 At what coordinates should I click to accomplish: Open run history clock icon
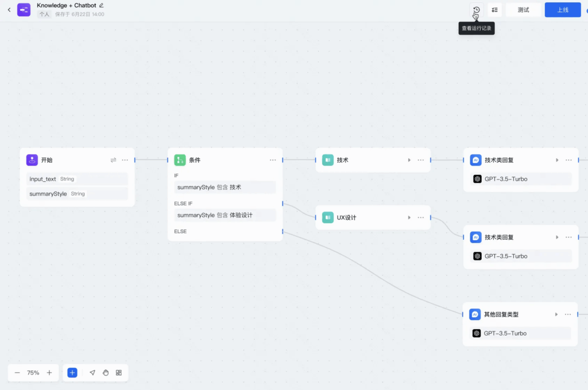[x=476, y=10]
